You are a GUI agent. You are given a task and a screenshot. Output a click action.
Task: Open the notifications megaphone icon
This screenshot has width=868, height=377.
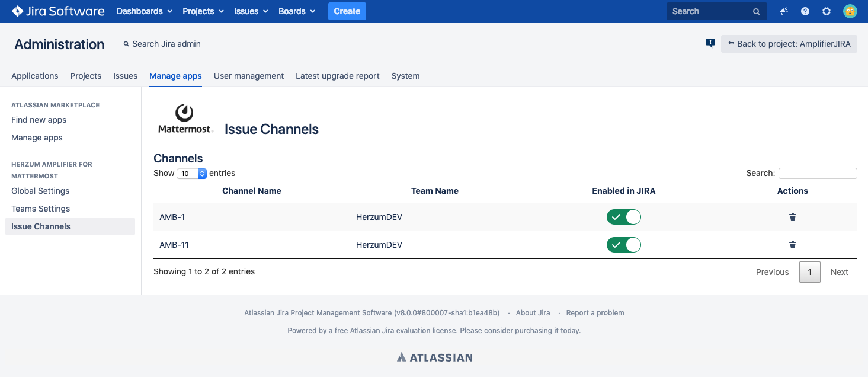[x=784, y=11]
